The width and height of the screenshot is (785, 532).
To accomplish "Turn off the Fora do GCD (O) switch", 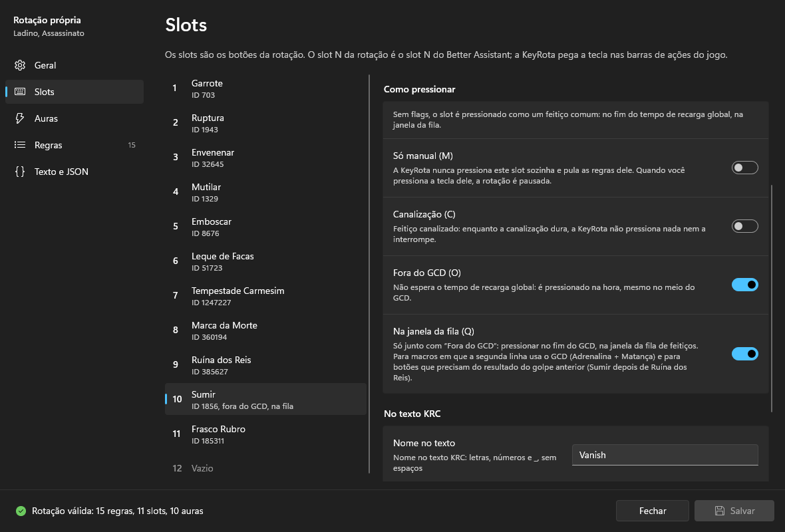I will coord(744,285).
